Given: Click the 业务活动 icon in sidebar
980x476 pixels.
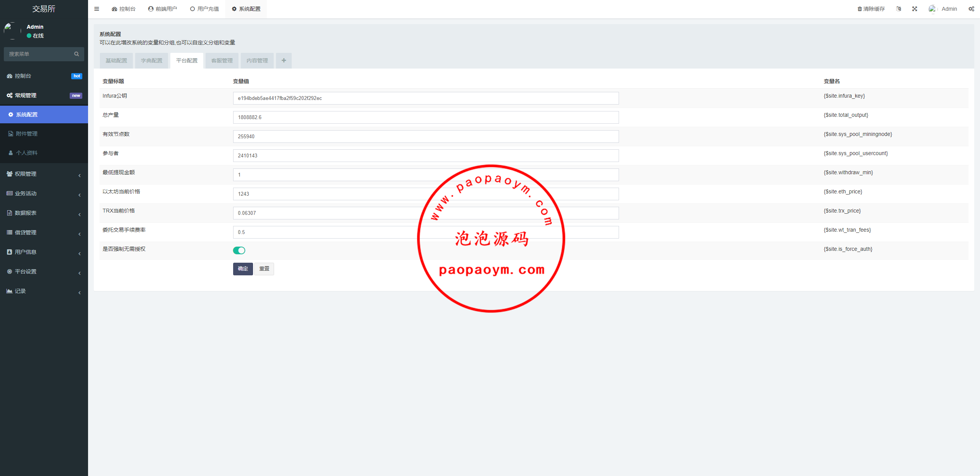Looking at the screenshot, I should coord(10,193).
